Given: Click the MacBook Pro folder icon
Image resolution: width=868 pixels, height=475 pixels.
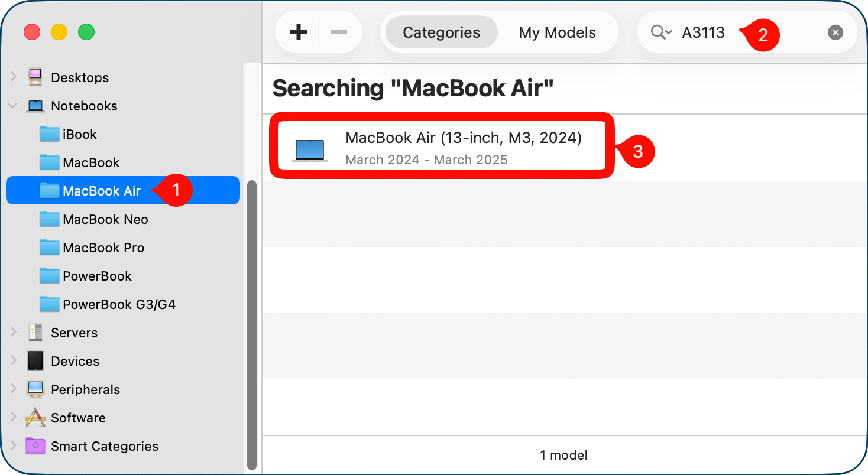Looking at the screenshot, I should click(49, 248).
